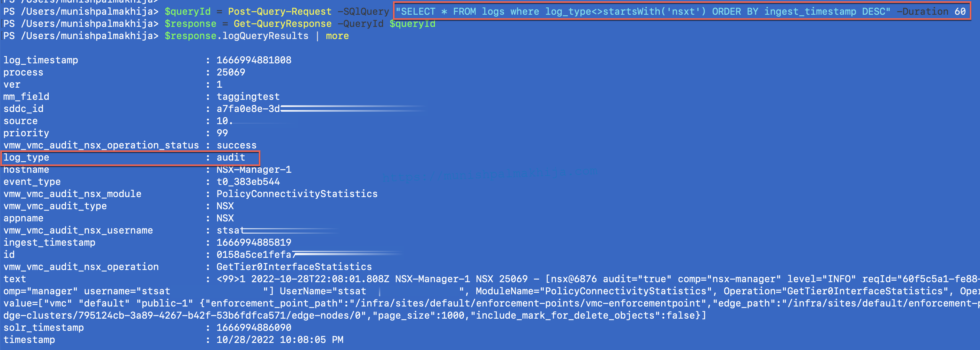Click the log_timestamp value 1666994881808
The image size is (980, 350).
click(254, 60)
